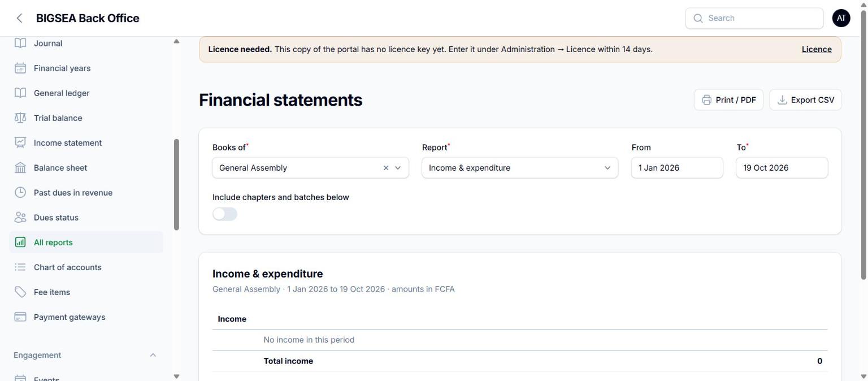868x381 pixels.
Task: Open the To date picker
Action: [x=782, y=168]
